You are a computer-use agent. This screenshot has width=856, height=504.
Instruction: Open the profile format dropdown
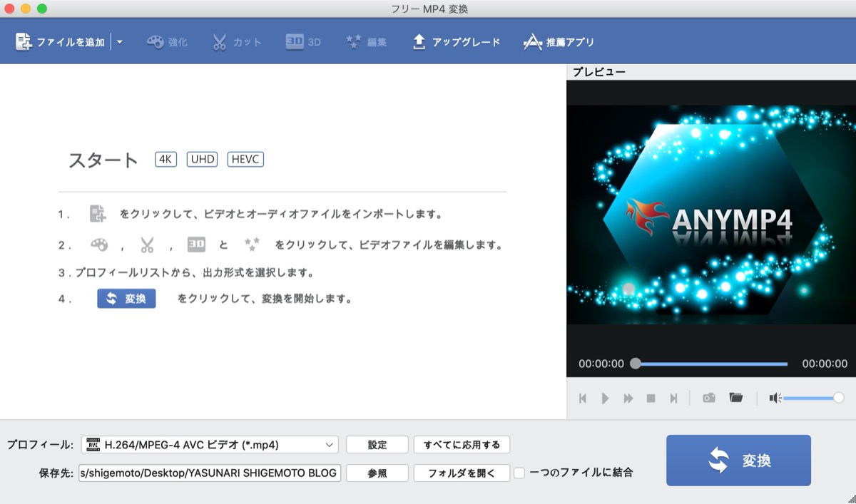point(210,445)
